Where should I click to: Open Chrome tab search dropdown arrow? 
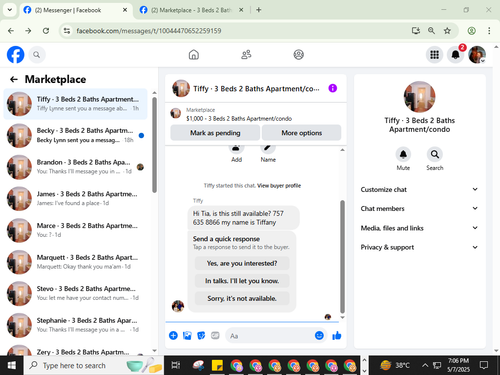point(10,10)
